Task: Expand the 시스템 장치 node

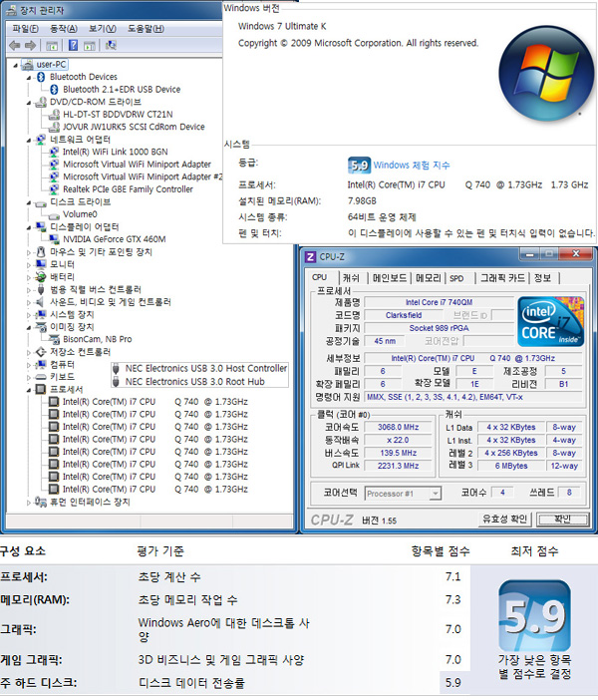Action: click(29, 315)
